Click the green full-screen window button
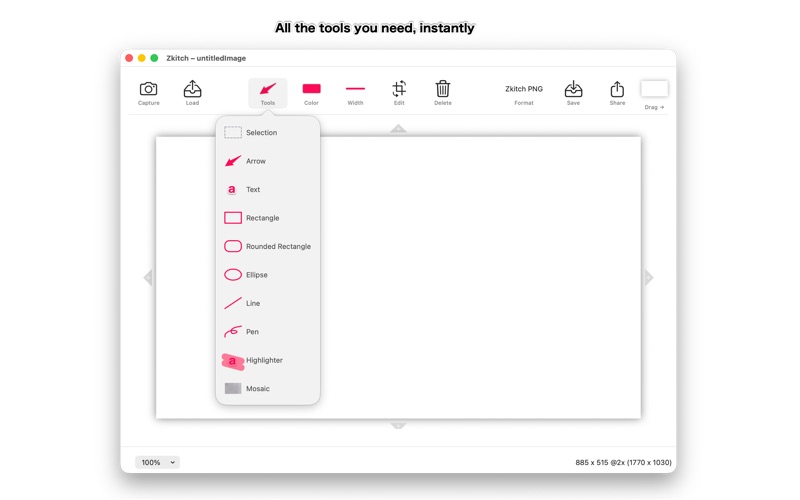Viewport: 800px width, 500px height. click(154, 58)
